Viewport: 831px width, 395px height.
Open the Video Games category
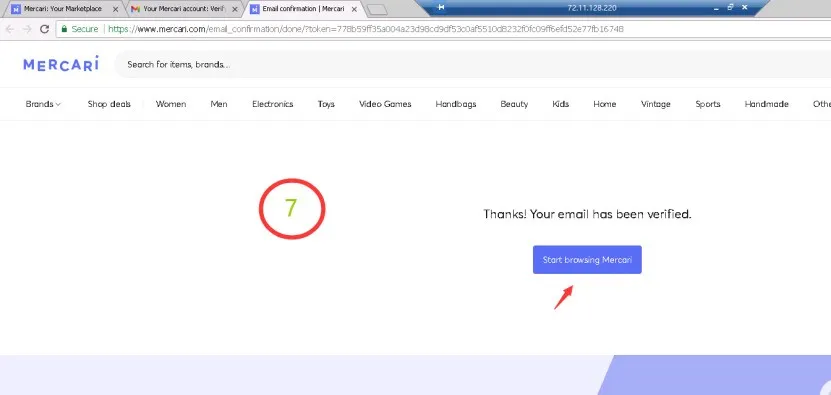click(385, 104)
